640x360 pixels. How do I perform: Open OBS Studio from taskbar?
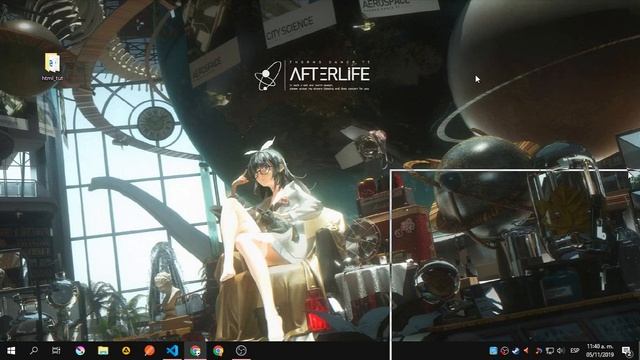tap(241, 351)
